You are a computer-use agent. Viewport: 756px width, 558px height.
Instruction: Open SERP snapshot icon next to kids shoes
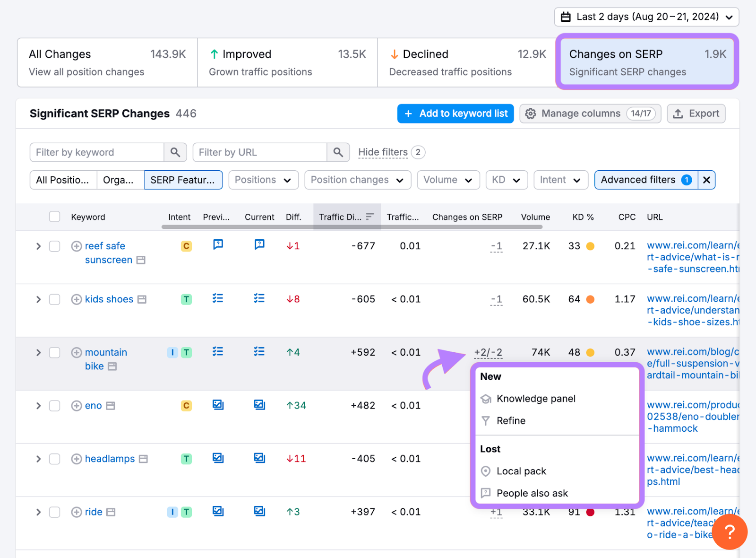pos(142,299)
